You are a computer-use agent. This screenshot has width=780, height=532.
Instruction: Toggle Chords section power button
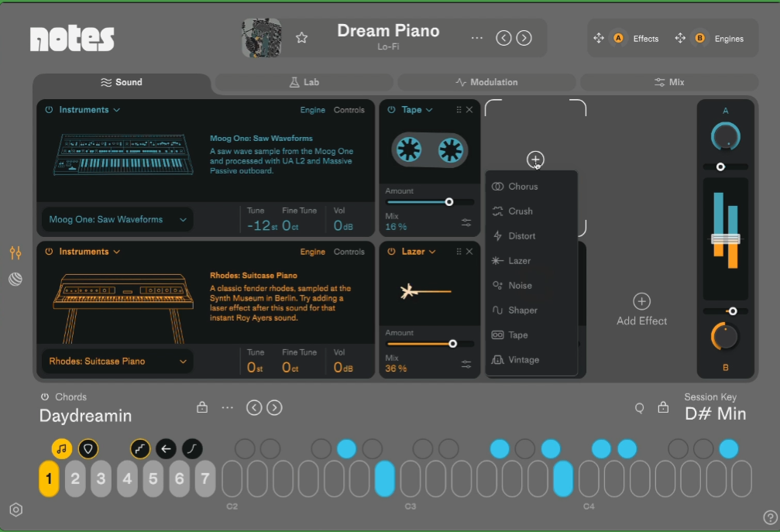pos(45,397)
